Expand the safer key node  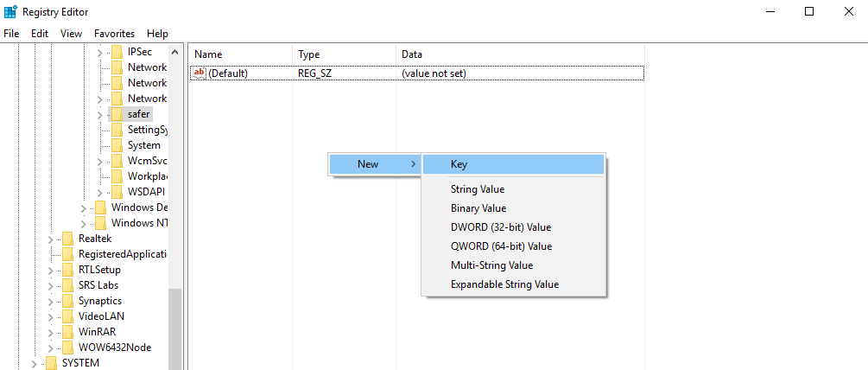(100, 114)
